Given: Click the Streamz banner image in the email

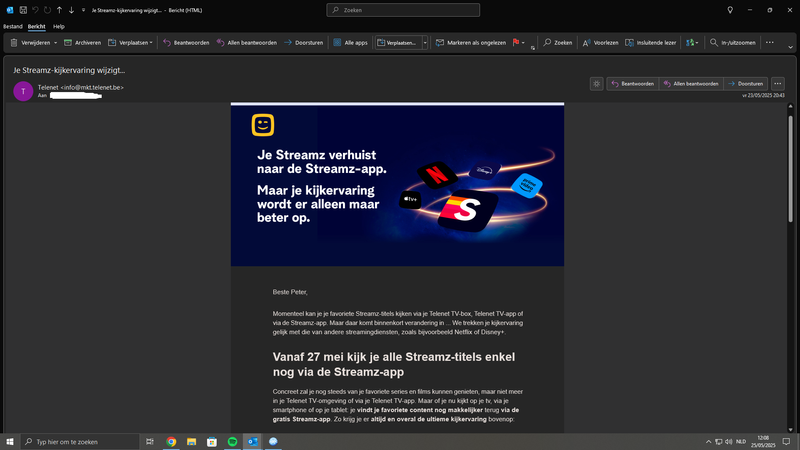Looking at the screenshot, I should coord(397,186).
